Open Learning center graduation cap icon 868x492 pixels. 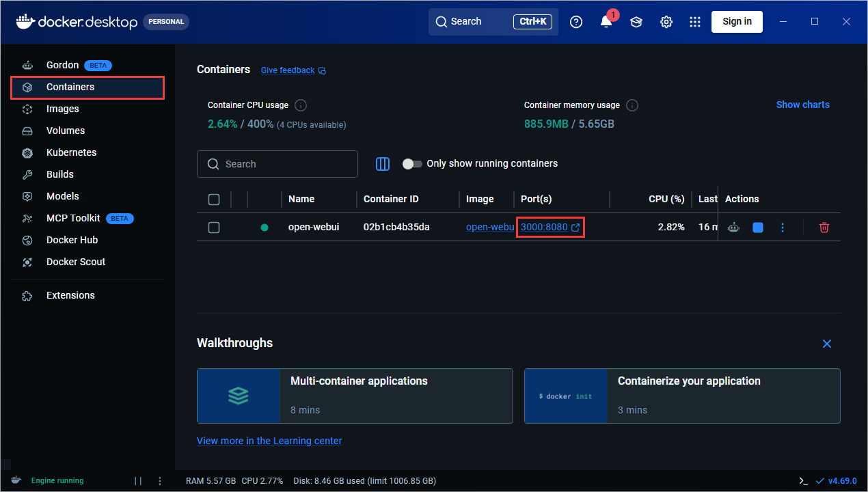pyautogui.click(x=636, y=22)
